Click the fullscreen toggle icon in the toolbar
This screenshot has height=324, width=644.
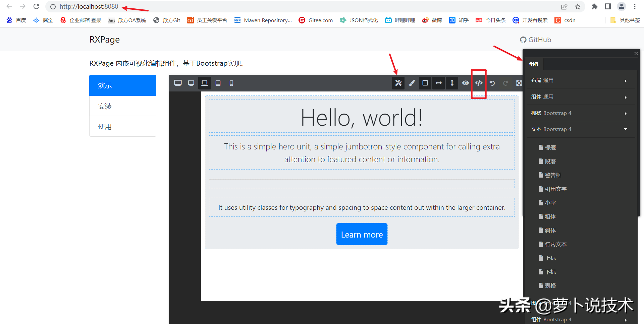[519, 83]
